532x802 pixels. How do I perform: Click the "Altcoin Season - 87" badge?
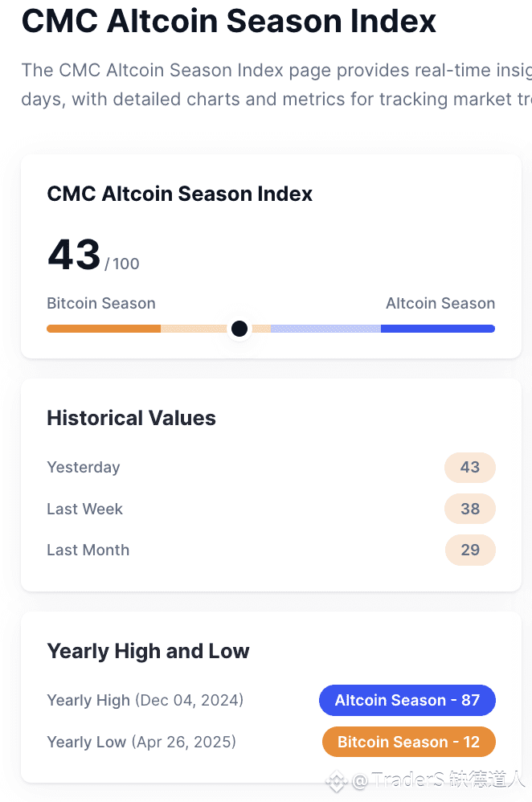click(x=407, y=700)
